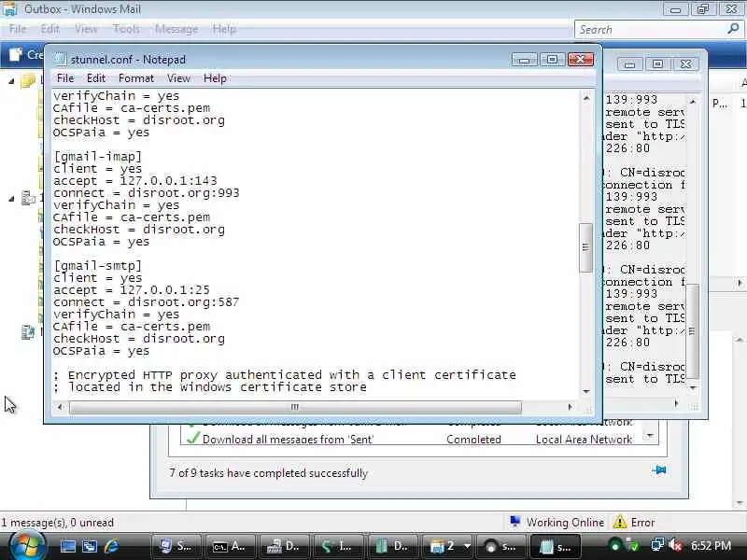Launch Internet Explorer from quick launch
This screenshot has height=560, width=747.
112,546
